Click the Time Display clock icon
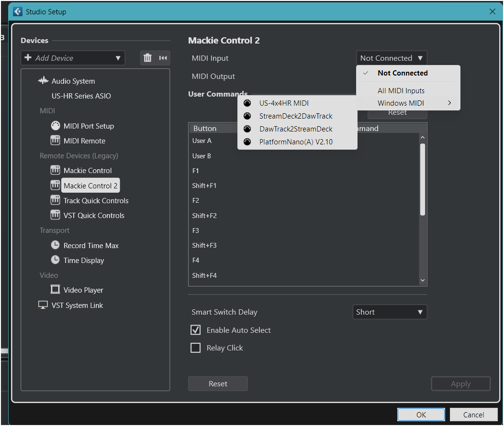 point(56,260)
